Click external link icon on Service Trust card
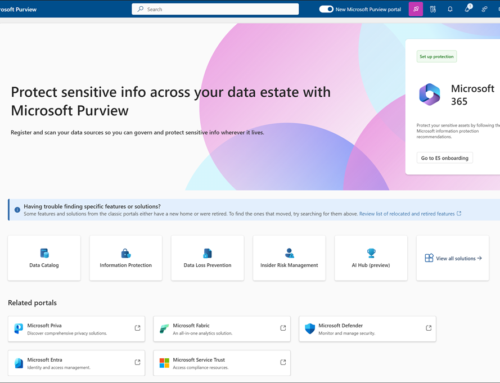The image size is (500, 383). pyautogui.click(x=283, y=362)
